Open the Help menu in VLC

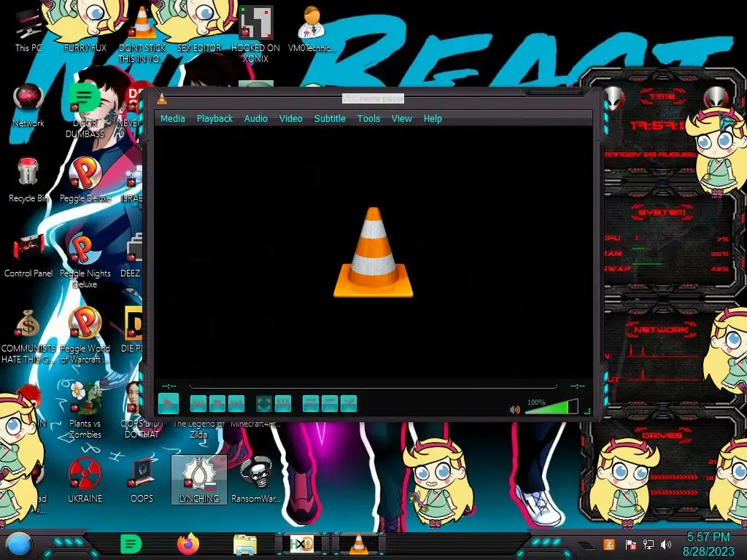433,119
